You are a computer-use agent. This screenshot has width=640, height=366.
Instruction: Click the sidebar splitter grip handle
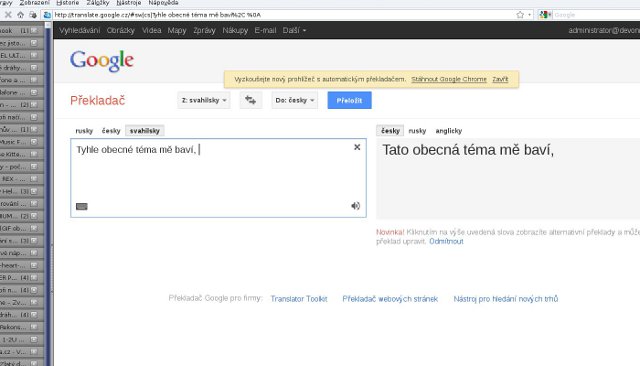click(52, 268)
